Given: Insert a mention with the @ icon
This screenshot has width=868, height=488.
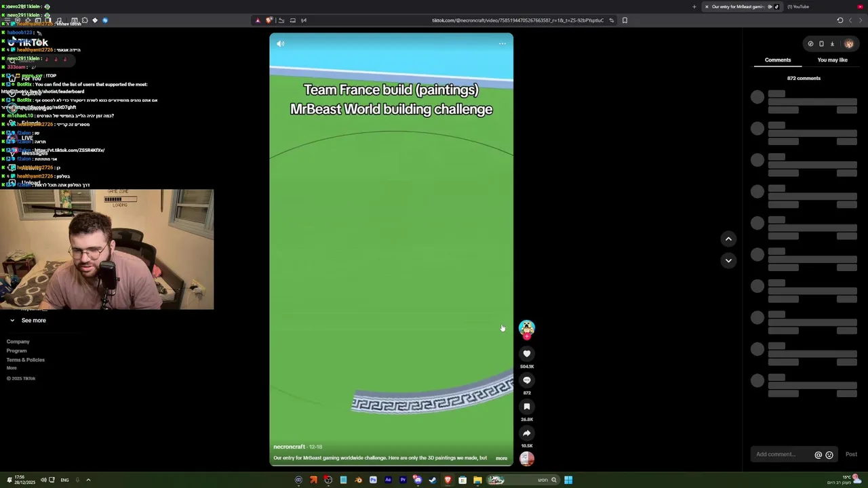Looking at the screenshot, I should 818,455.
